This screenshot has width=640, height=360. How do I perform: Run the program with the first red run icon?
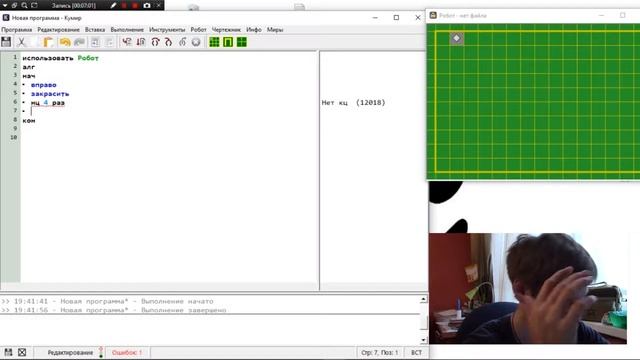point(127,42)
